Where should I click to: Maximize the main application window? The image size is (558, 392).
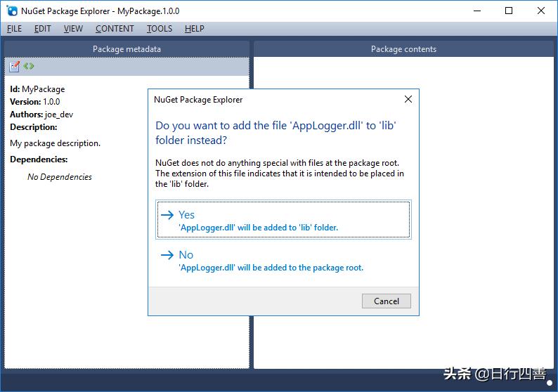point(509,11)
